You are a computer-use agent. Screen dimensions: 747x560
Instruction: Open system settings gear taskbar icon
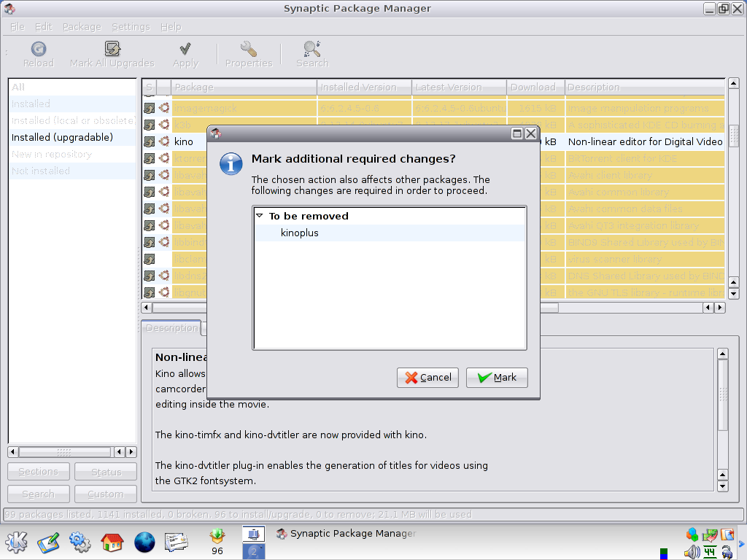pos(80,542)
